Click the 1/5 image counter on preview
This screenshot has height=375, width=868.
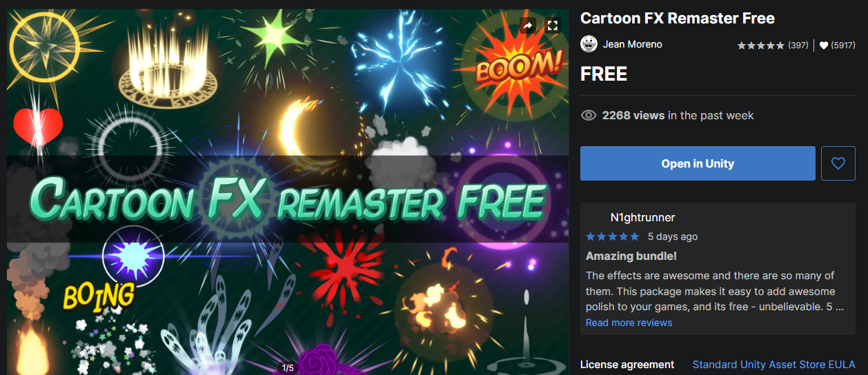pyautogui.click(x=288, y=368)
